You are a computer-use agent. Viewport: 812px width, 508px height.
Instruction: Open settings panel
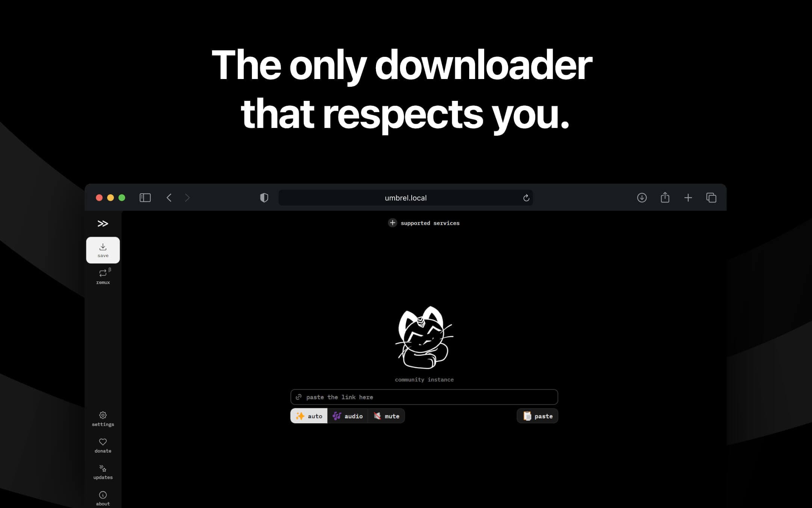coord(103,418)
